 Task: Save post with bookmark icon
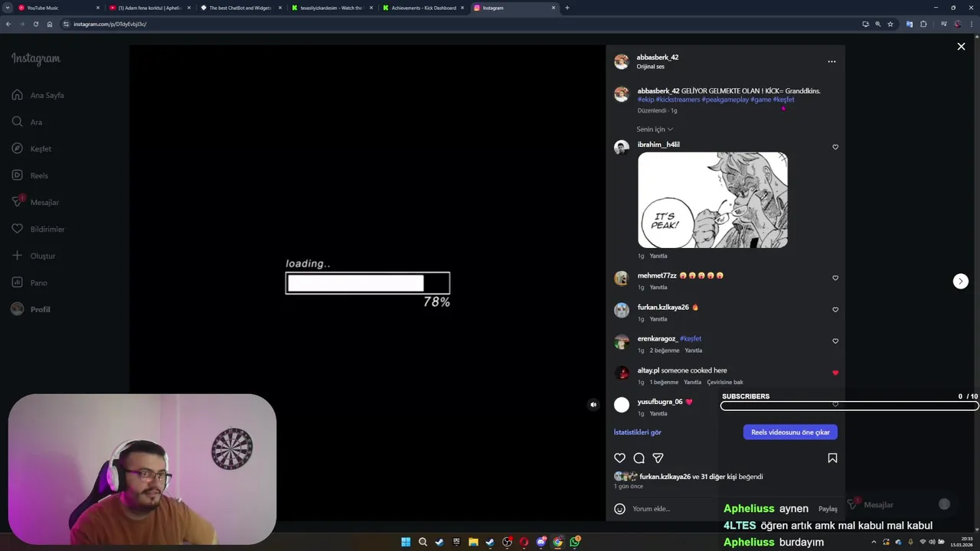coord(832,458)
